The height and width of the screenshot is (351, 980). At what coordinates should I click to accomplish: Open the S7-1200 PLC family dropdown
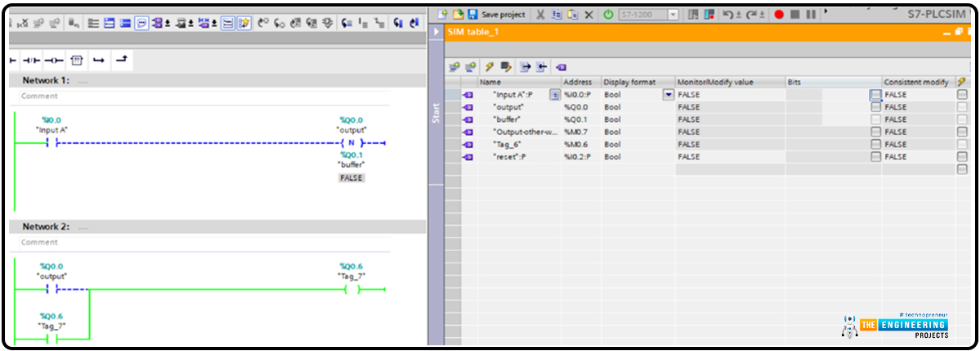(673, 15)
